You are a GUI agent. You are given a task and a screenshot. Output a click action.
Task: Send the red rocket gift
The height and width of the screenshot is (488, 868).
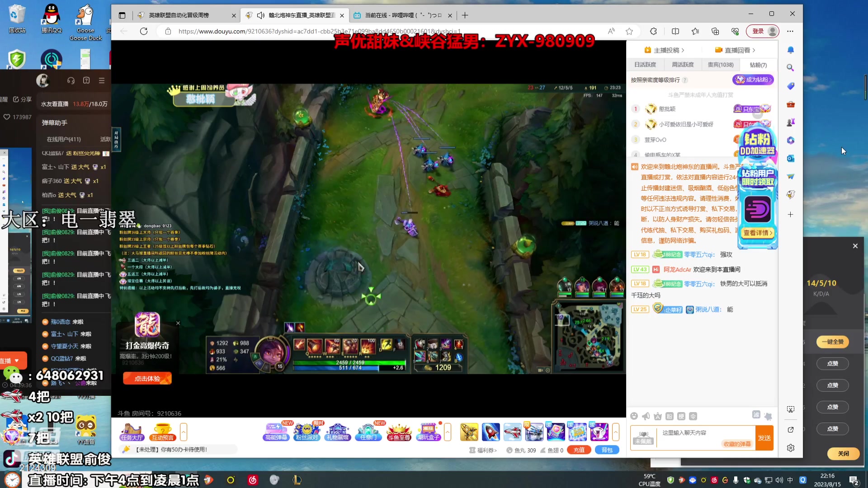(x=491, y=432)
